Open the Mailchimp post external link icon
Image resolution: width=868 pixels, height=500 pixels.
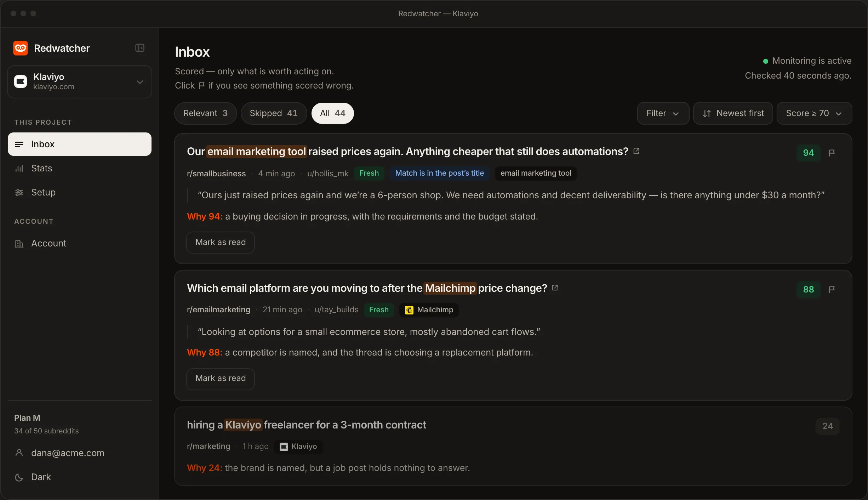tap(555, 288)
